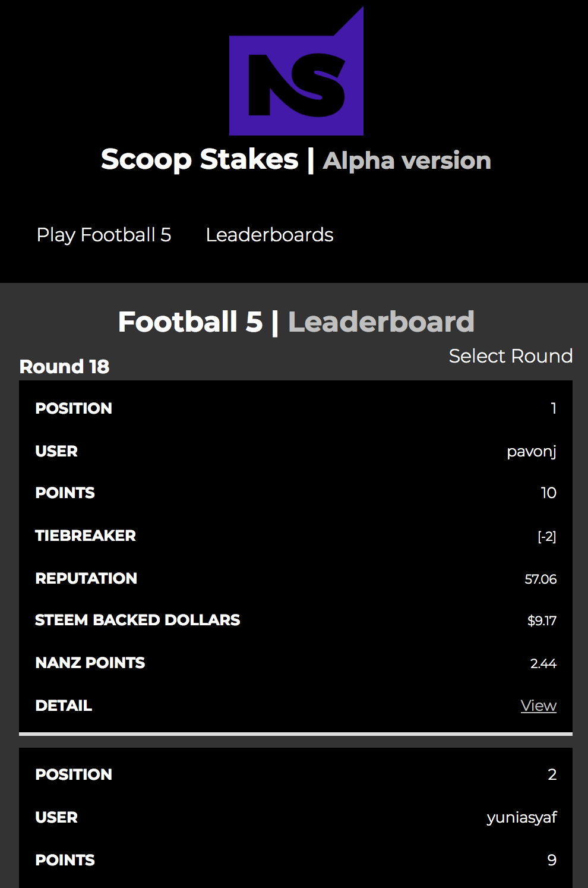Click the 57.06 reputation value

[x=541, y=579]
